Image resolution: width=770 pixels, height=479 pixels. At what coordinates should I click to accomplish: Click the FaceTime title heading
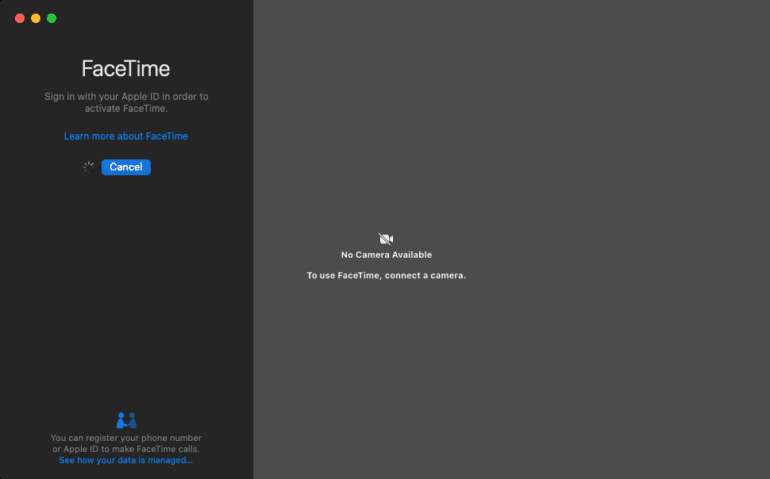coord(126,69)
